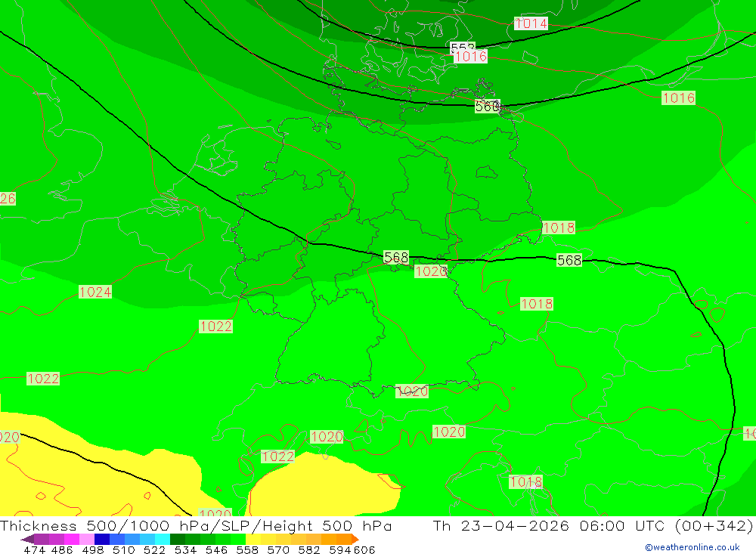This screenshot has height=554, width=756.
Task: Click the Th 23-04-2026 date text
Action: tap(501, 525)
